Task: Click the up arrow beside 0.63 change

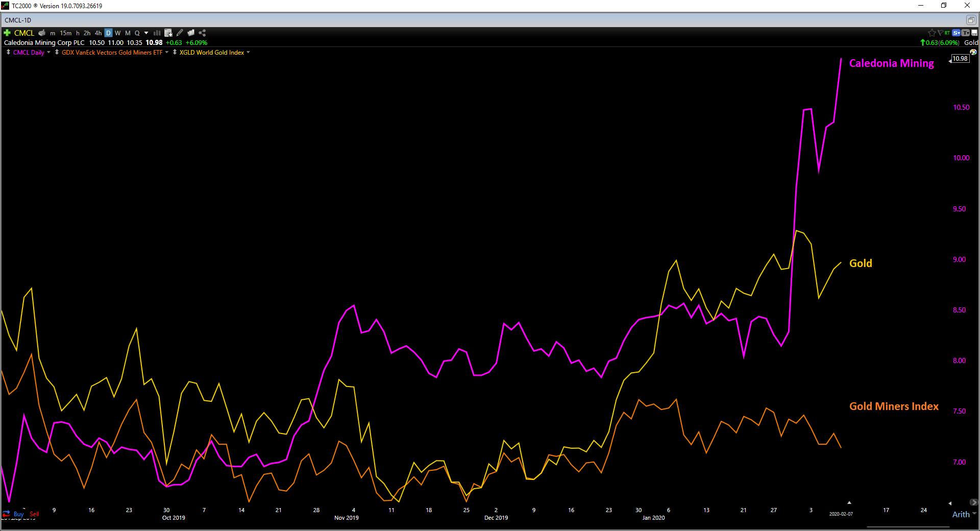Action: (x=923, y=43)
